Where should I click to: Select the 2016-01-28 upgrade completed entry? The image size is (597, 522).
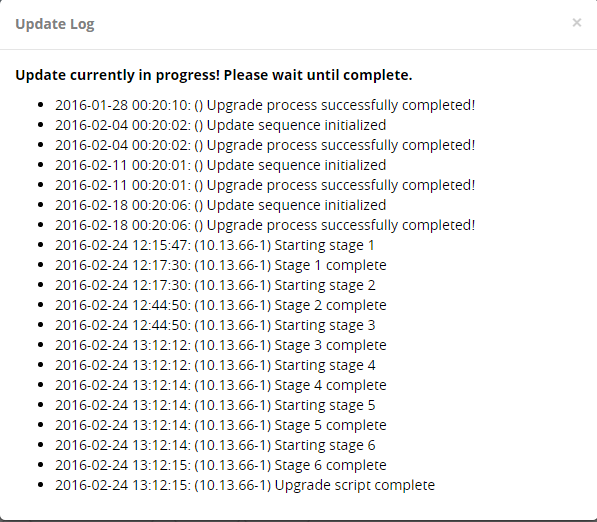click(x=265, y=105)
